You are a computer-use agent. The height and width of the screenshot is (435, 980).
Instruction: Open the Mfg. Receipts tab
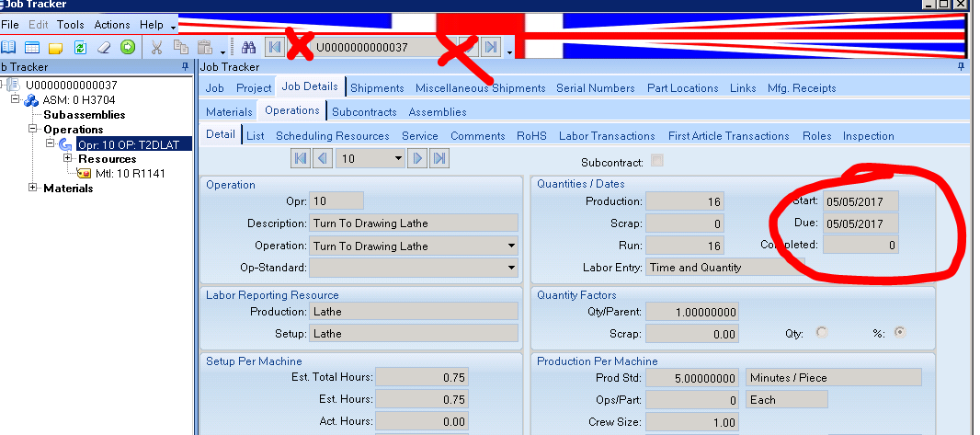802,88
